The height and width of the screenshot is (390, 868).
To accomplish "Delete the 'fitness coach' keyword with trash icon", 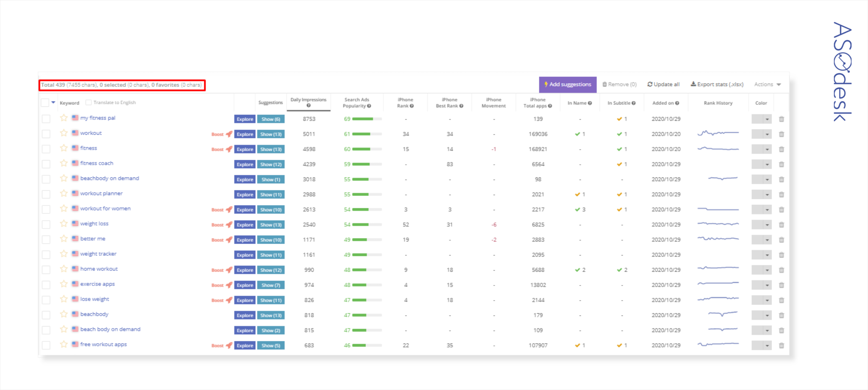I will (781, 164).
